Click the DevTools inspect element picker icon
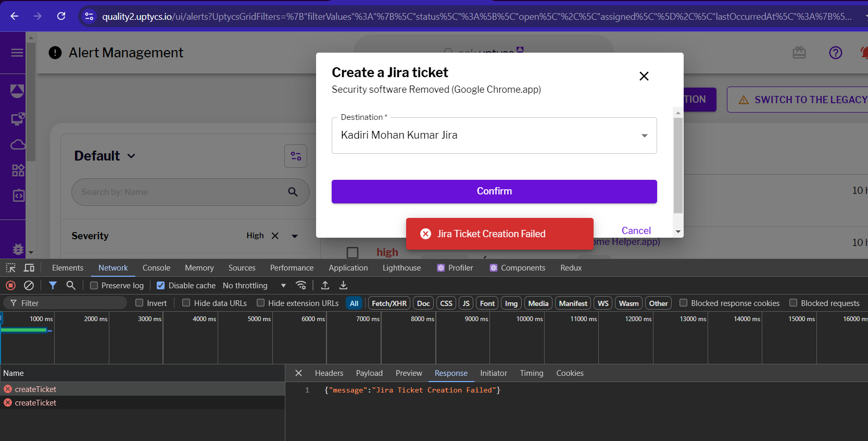868x441 pixels. (10, 268)
